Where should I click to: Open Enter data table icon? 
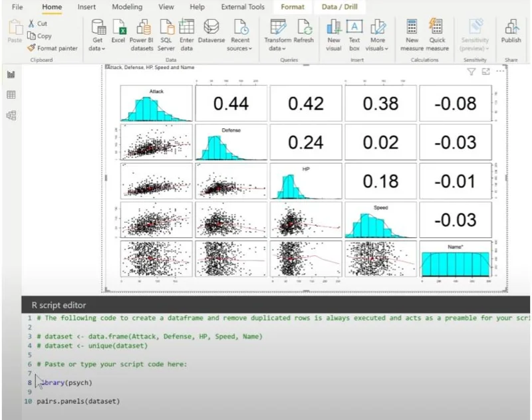tap(187, 27)
